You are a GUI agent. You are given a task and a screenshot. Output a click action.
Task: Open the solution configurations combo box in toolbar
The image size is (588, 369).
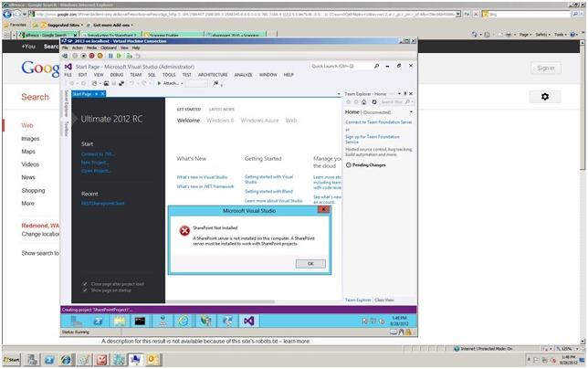coord(196,84)
